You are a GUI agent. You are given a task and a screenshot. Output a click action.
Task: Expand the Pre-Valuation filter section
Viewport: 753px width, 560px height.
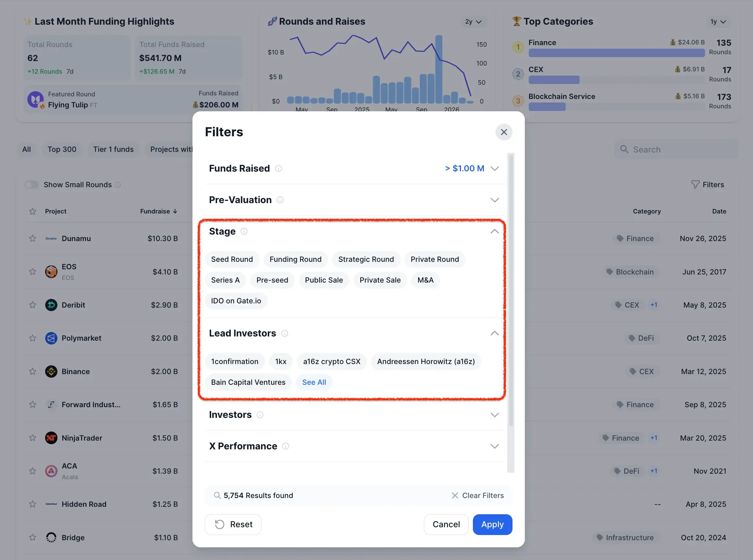click(494, 200)
